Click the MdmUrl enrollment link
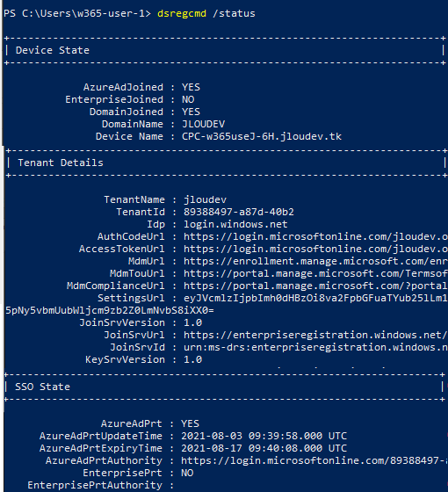 pyautogui.click(x=315, y=261)
